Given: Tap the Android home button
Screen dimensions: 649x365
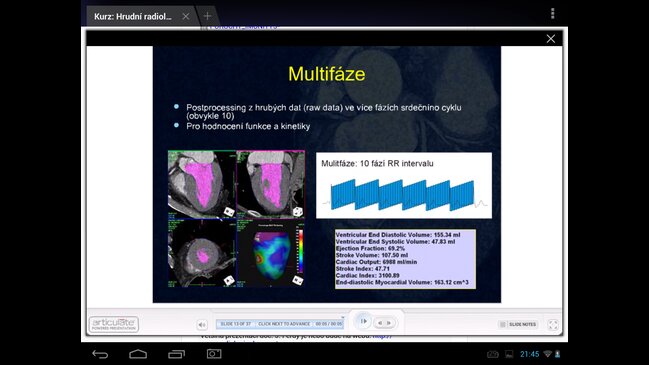Looking at the screenshot, I should click(x=138, y=354).
